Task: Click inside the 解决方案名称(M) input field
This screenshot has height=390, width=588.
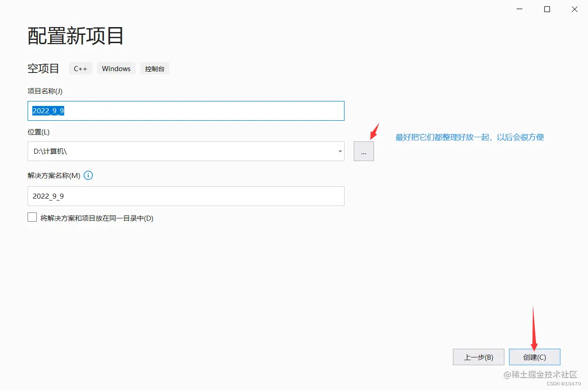Action: [x=184, y=196]
